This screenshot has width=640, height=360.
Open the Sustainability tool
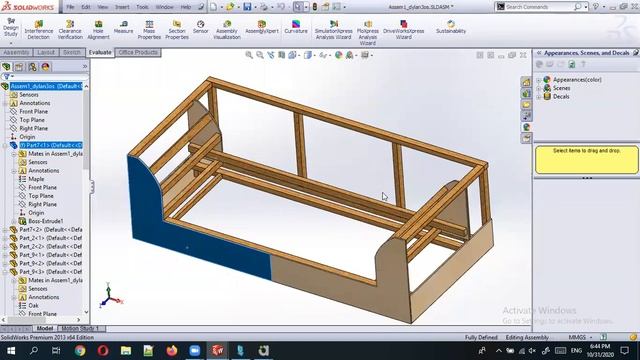click(451, 27)
